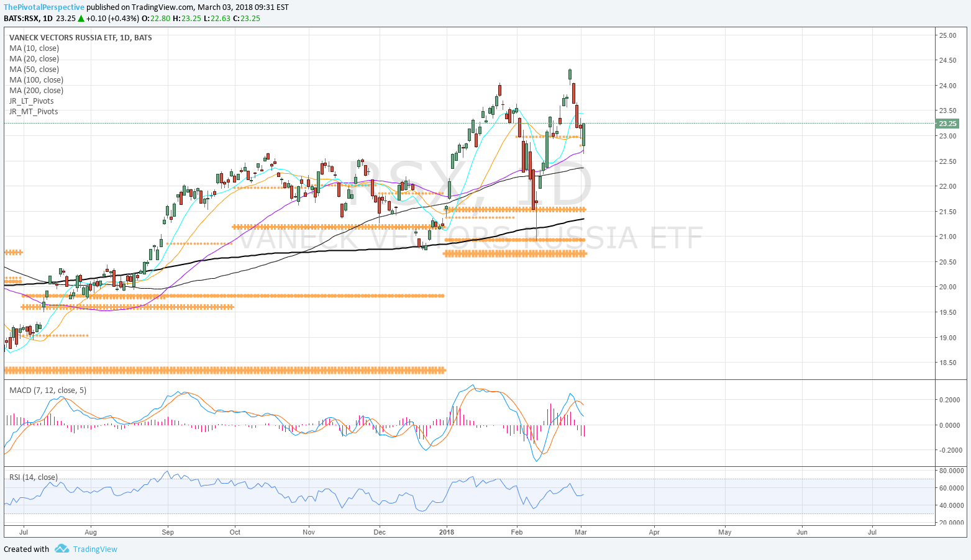Click the 24.00 price axis label

948,86
